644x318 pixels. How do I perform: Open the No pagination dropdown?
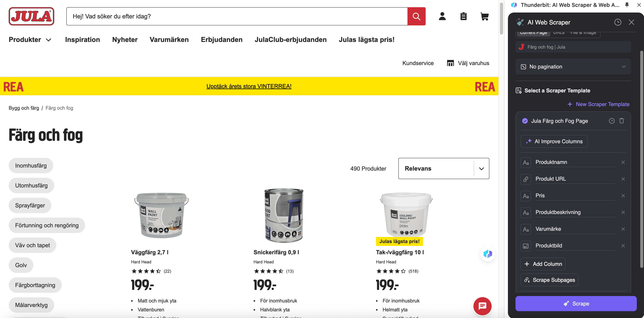coord(573,67)
